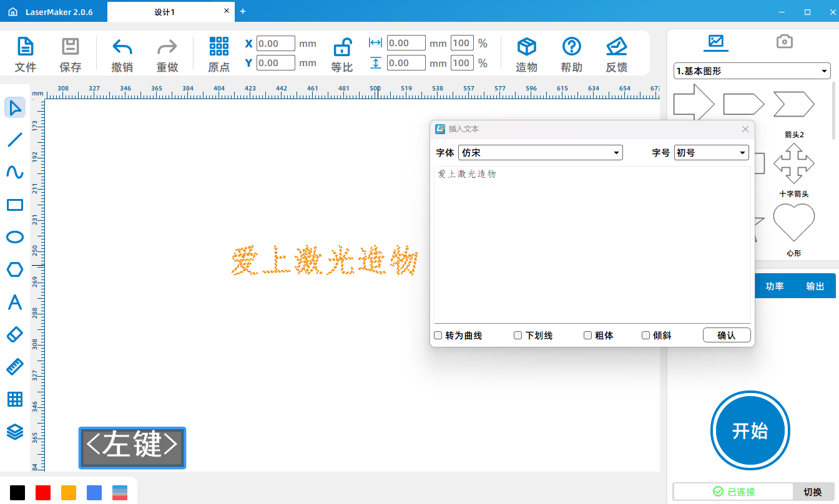Focus the X coordinate input field
This screenshot has width=839, height=504.
coord(275,44)
